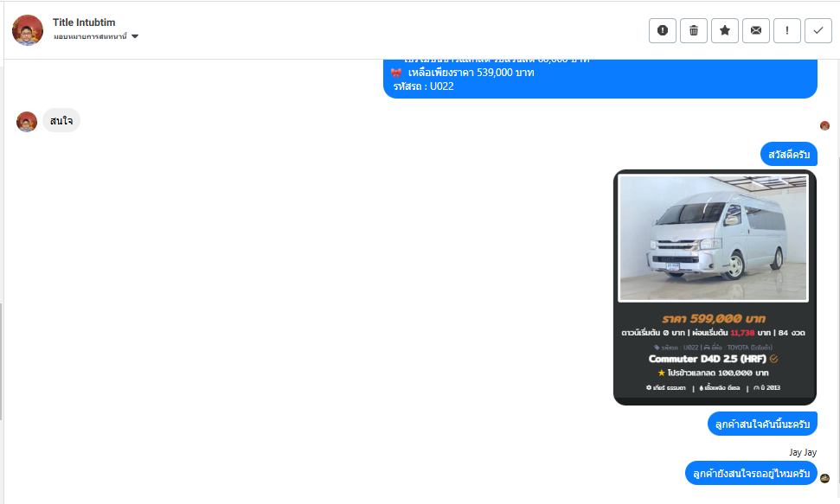Click the รหัสรถ : U022 line in top bubble
Screen dimensions: 840x504
click(x=423, y=86)
